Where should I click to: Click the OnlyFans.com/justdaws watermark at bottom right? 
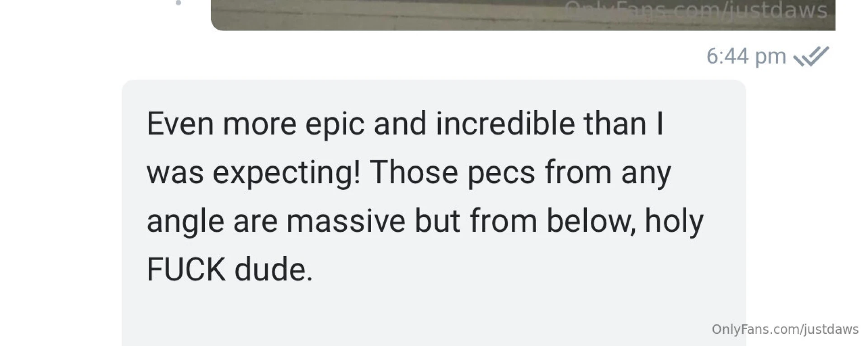785,329
